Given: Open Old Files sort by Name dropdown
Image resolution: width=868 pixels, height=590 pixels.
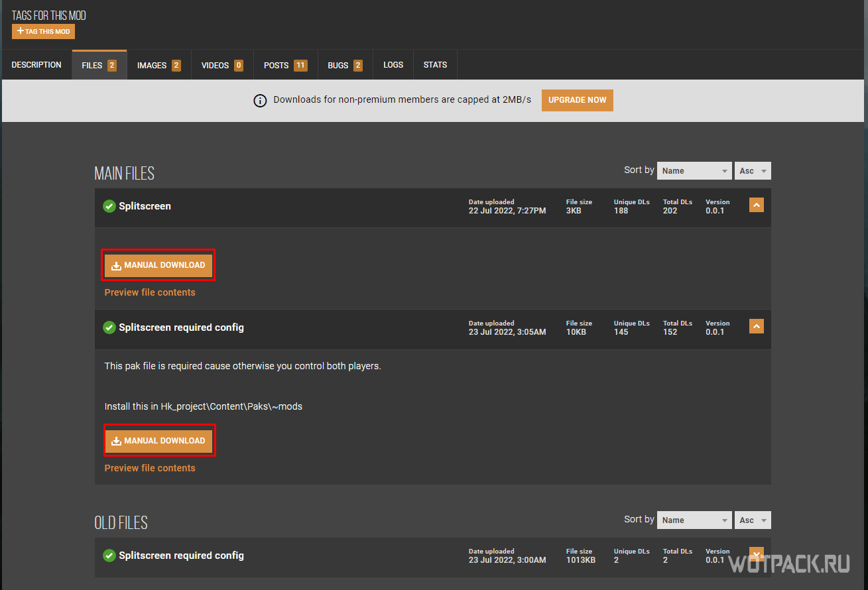Looking at the screenshot, I should pyautogui.click(x=694, y=520).
